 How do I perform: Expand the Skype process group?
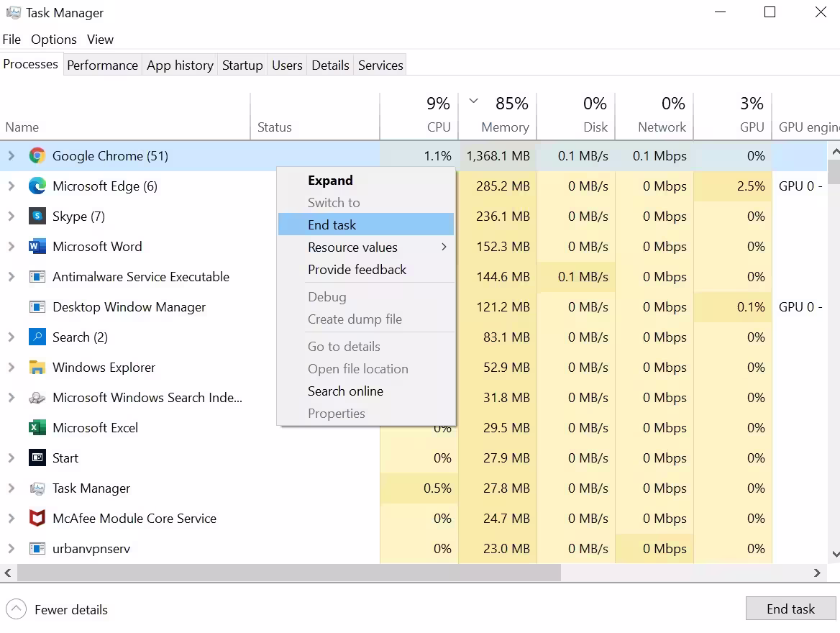(x=11, y=217)
